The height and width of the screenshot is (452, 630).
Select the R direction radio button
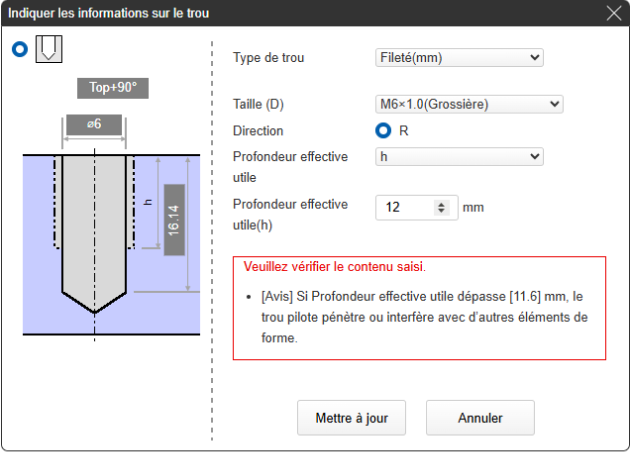tap(383, 131)
